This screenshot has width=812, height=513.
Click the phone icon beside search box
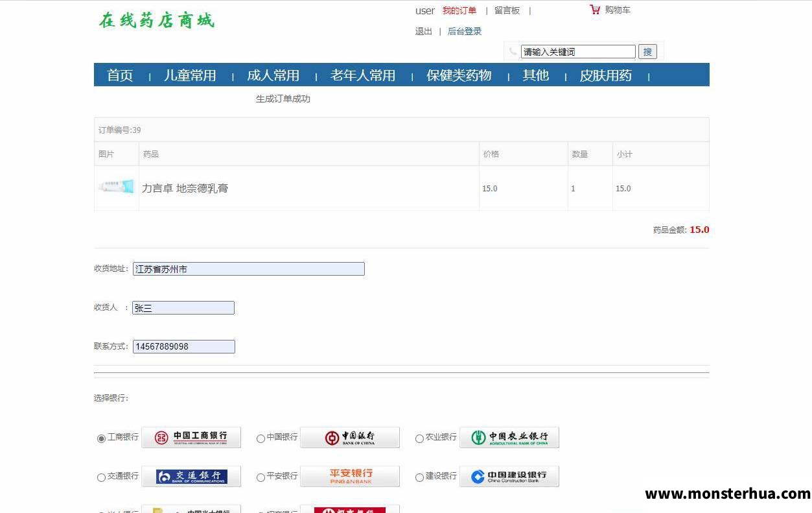click(x=513, y=51)
